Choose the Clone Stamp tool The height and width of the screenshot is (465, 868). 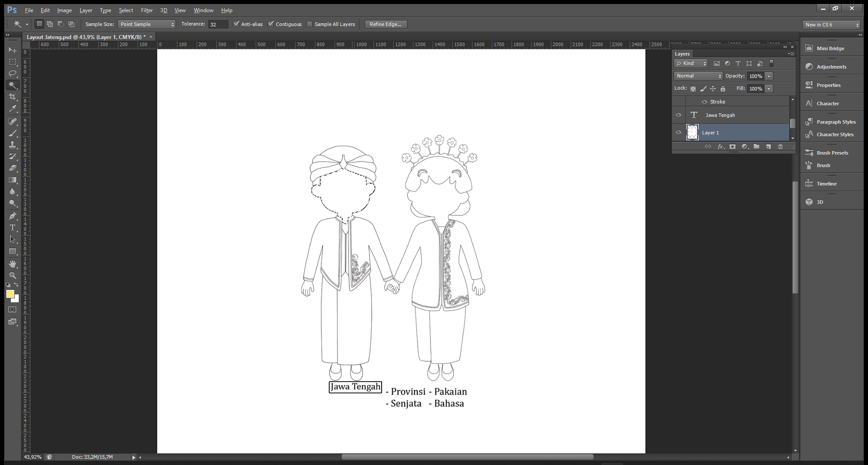point(13,145)
